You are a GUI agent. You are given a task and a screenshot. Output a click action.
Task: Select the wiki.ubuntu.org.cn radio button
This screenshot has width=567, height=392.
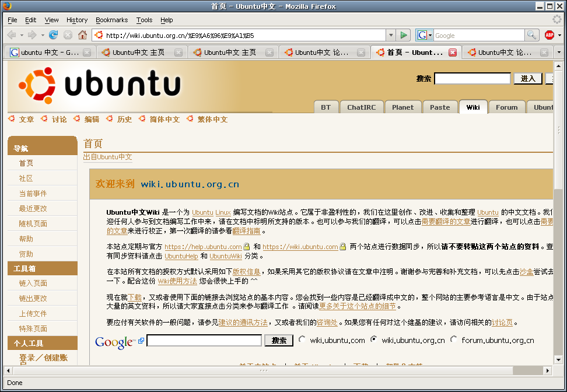pos(373,339)
